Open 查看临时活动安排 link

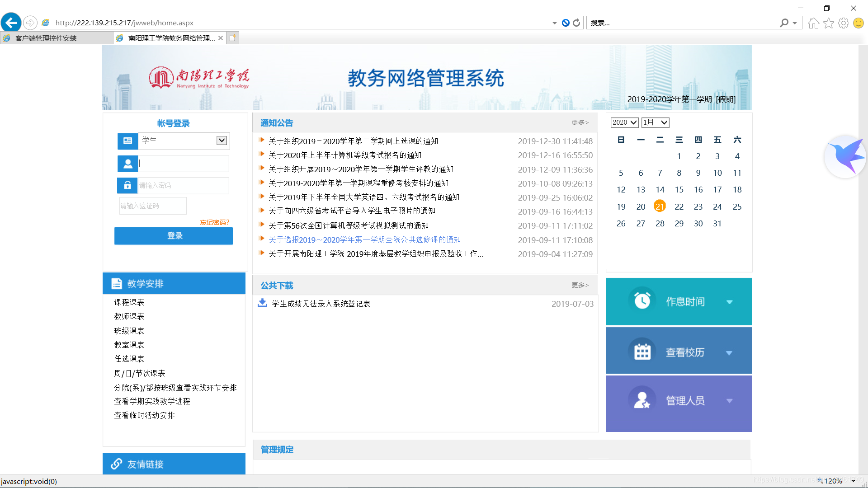pyautogui.click(x=144, y=415)
